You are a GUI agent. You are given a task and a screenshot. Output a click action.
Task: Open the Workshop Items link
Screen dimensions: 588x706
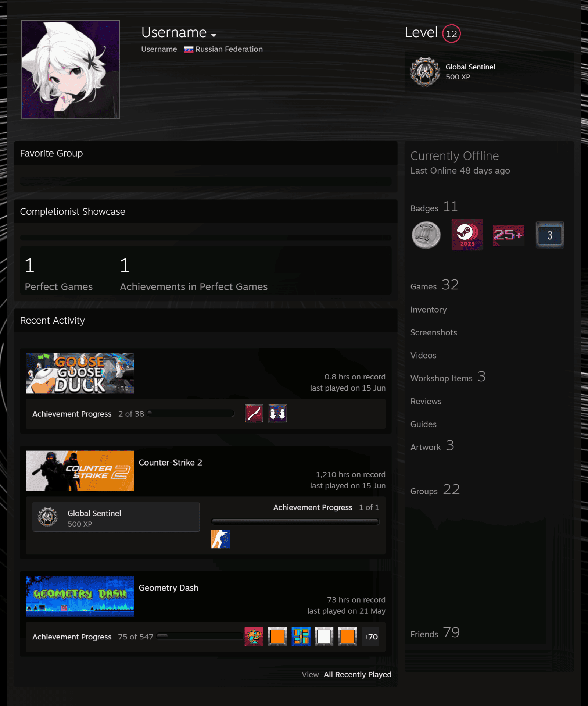pyautogui.click(x=448, y=377)
